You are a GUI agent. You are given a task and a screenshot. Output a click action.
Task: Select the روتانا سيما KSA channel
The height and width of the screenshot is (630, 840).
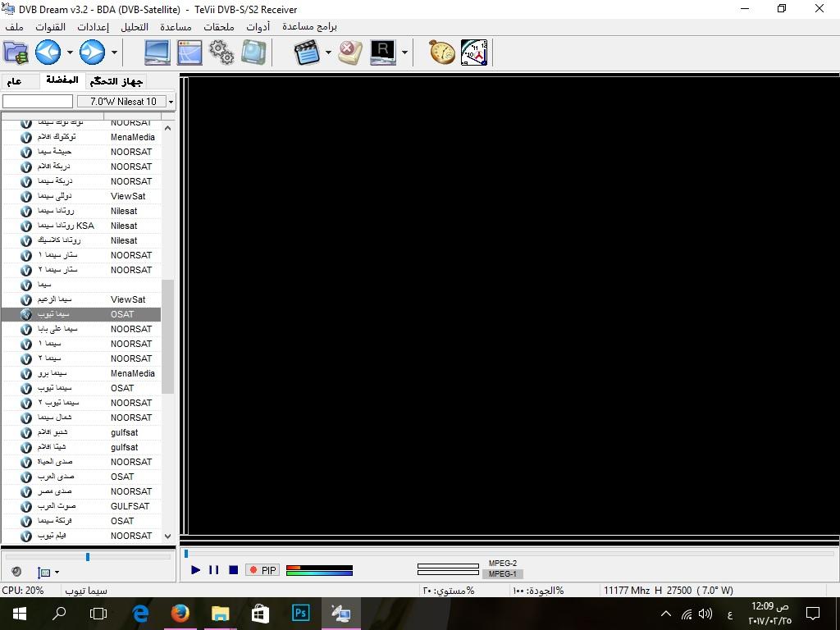click(x=81, y=226)
